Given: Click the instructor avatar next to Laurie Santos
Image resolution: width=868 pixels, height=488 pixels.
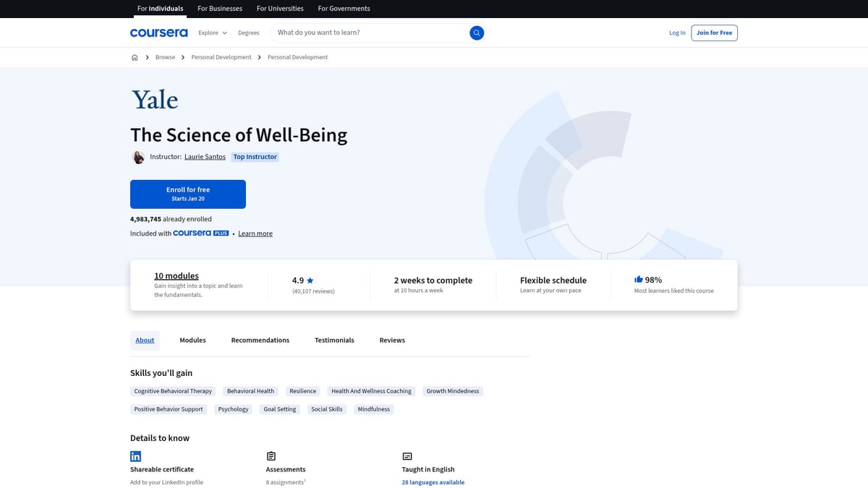Looking at the screenshot, I should click(138, 156).
